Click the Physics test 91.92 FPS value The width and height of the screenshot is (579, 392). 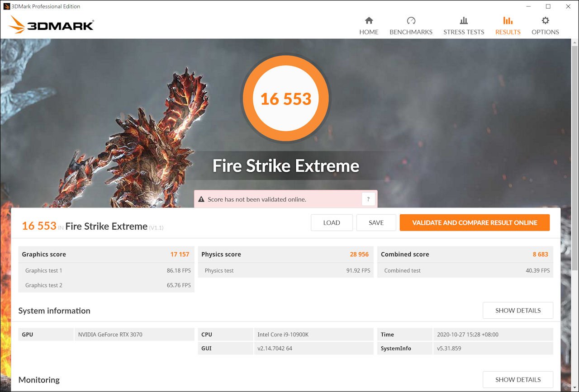358,270
